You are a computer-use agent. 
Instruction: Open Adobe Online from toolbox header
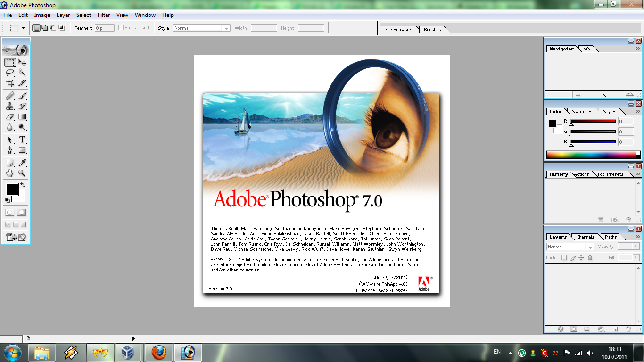[16, 49]
